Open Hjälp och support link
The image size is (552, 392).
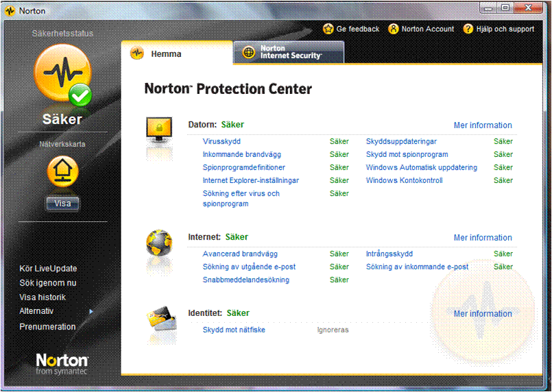505,29
